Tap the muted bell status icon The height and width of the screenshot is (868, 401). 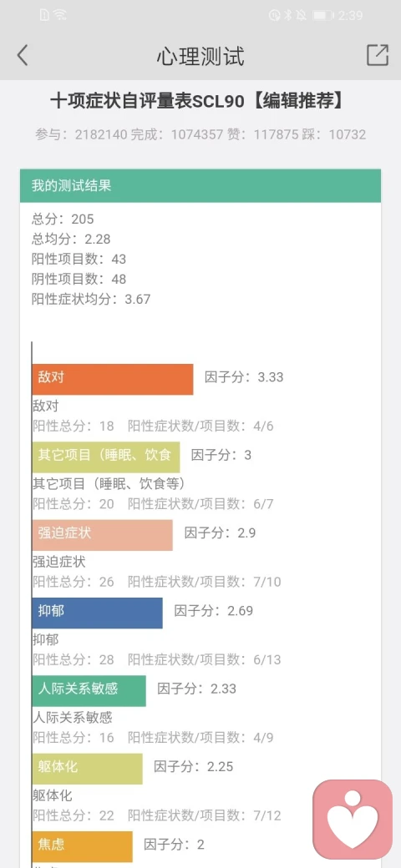pyautogui.click(x=301, y=16)
